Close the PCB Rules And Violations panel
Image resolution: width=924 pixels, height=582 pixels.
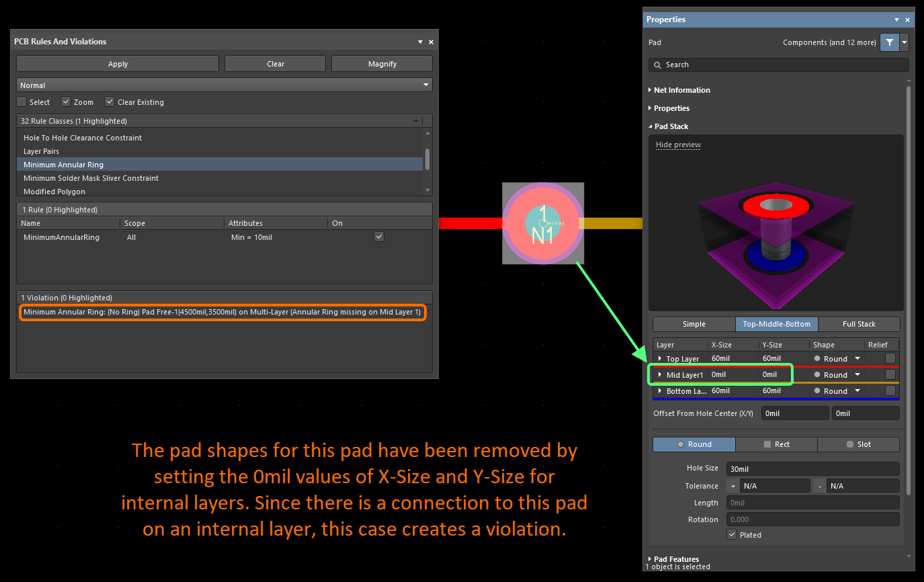[431, 42]
